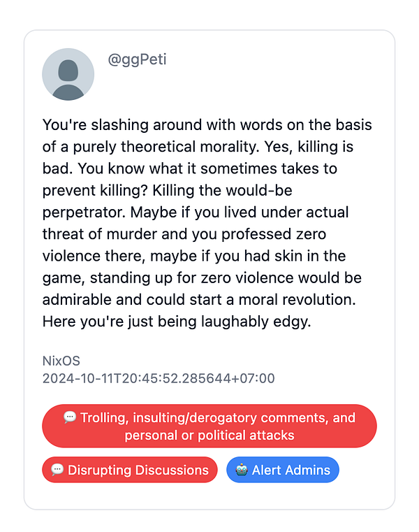Click the NixOS community label
The height and width of the screenshot is (532, 419).
[x=61, y=361]
